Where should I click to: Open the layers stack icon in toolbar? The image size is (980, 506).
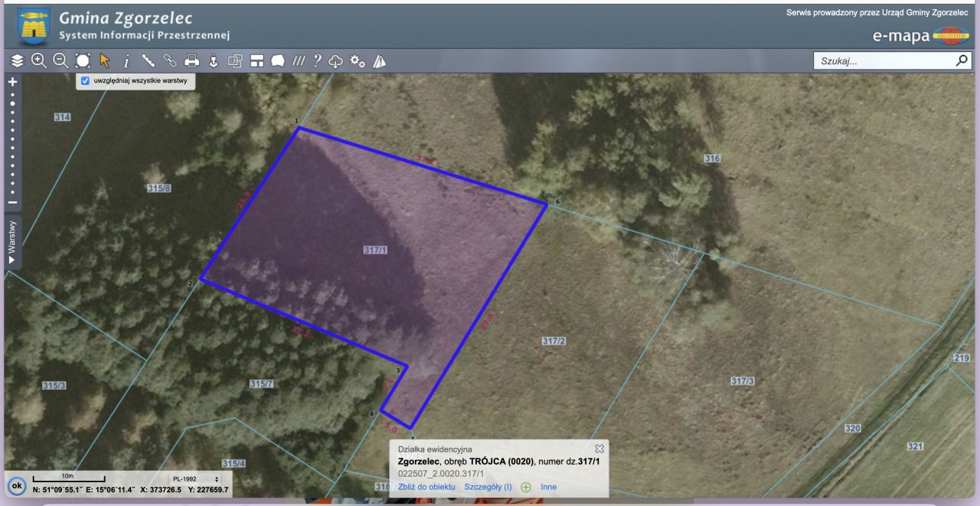(17, 61)
